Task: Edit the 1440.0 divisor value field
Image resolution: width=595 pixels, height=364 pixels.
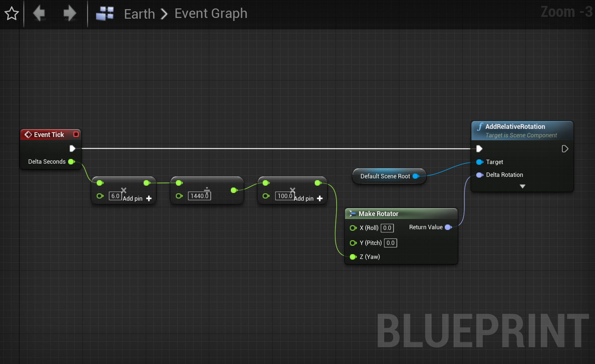Action: click(199, 196)
